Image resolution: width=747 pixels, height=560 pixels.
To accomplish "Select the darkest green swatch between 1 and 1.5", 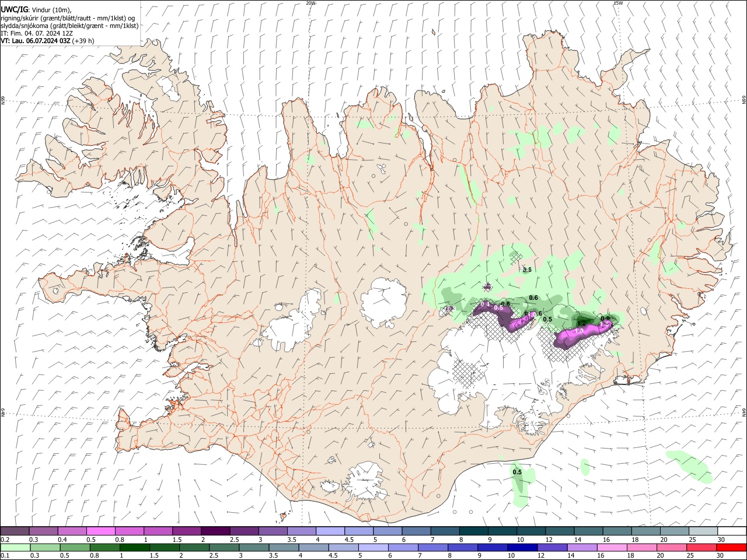I will [x=134, y=547].
